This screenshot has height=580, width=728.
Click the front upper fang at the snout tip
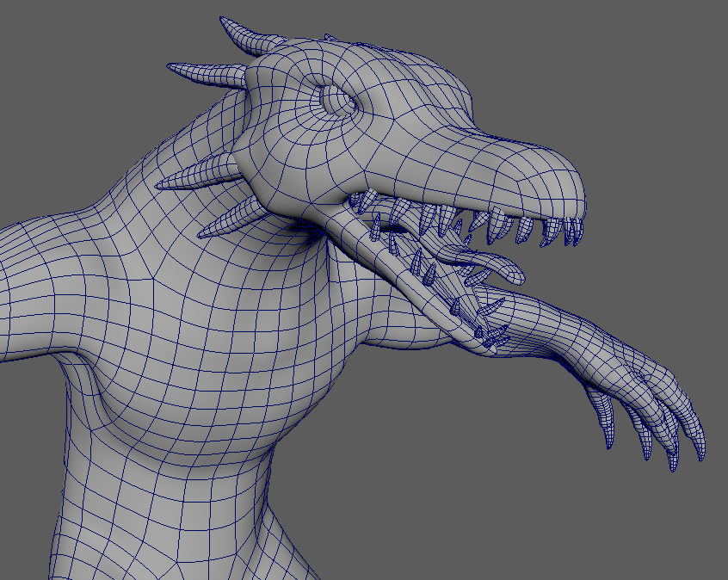(x=574, y=232)
